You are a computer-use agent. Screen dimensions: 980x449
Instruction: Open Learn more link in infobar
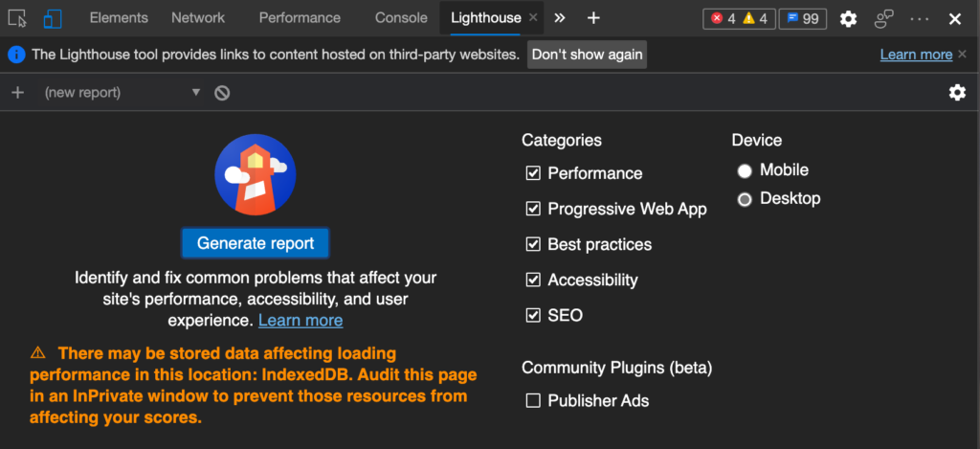[916, 55]
